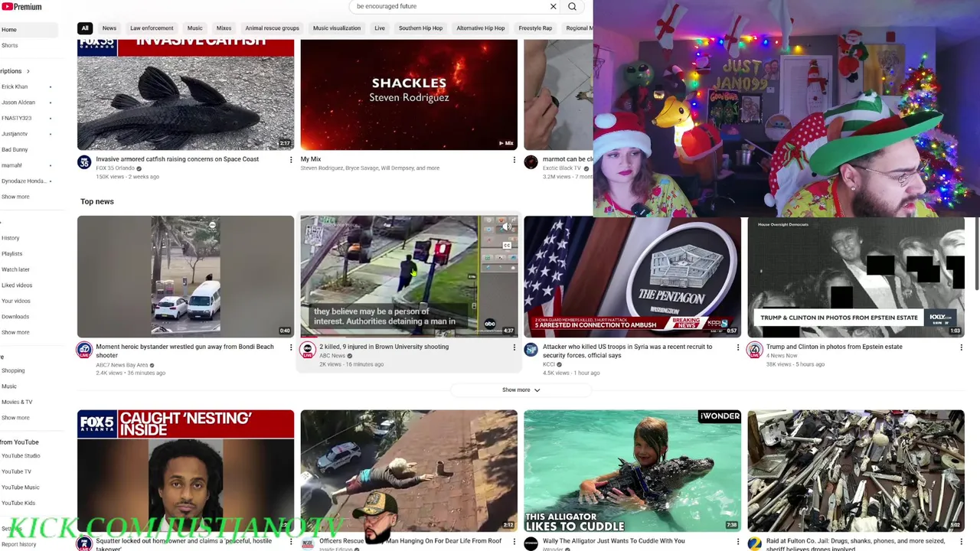Image resolution: width=980 pixels, height=551 pixels.
Task: Open ABC7 News Bay Area channel avatar
Action: point(84,350)
